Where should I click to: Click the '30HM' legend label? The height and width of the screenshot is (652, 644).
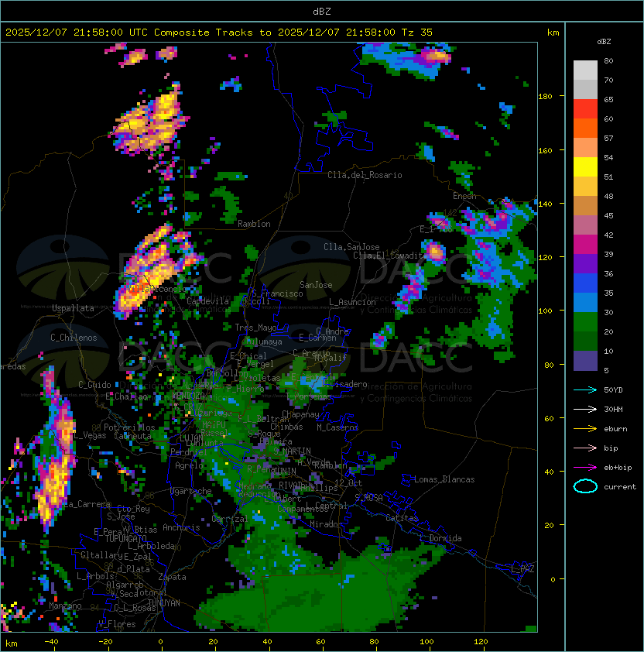[x=613, y=410]
